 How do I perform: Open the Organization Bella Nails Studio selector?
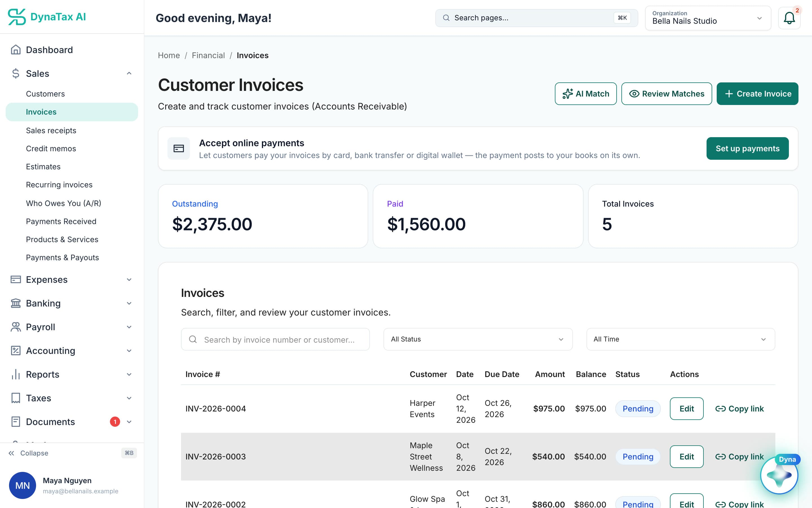708,18
